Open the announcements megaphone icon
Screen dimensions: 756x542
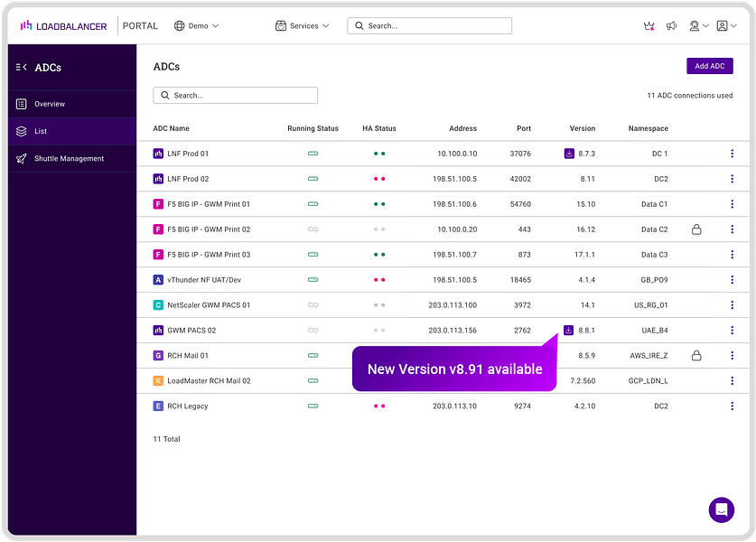[x=671, y=25]
